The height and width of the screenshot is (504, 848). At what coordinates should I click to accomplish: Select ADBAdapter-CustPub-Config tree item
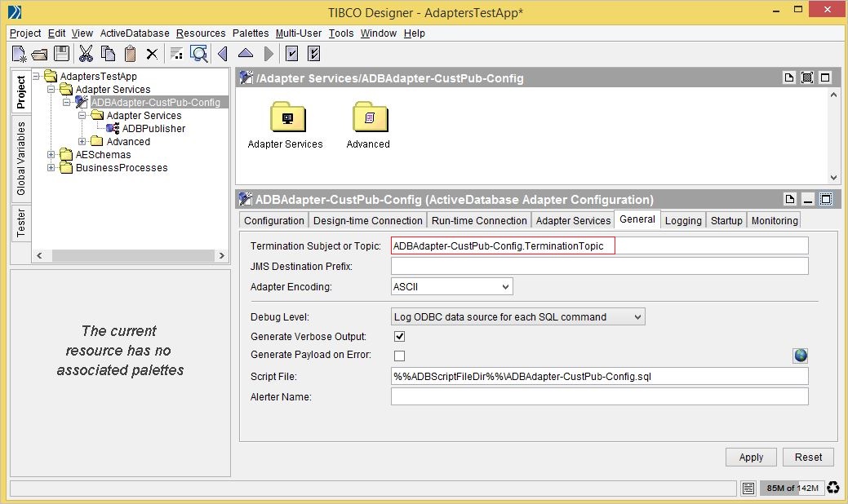click(x=156, y=103)
